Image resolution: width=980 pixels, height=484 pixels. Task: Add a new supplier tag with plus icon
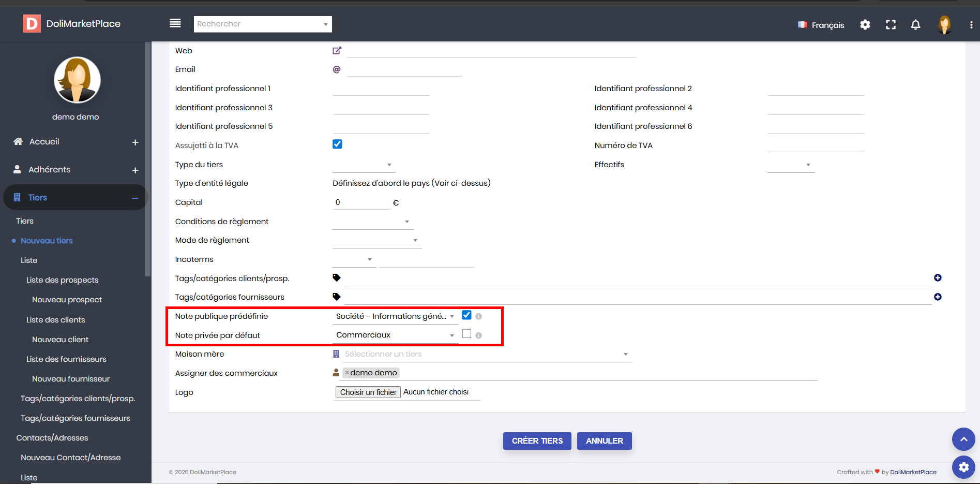coord(938,297)
